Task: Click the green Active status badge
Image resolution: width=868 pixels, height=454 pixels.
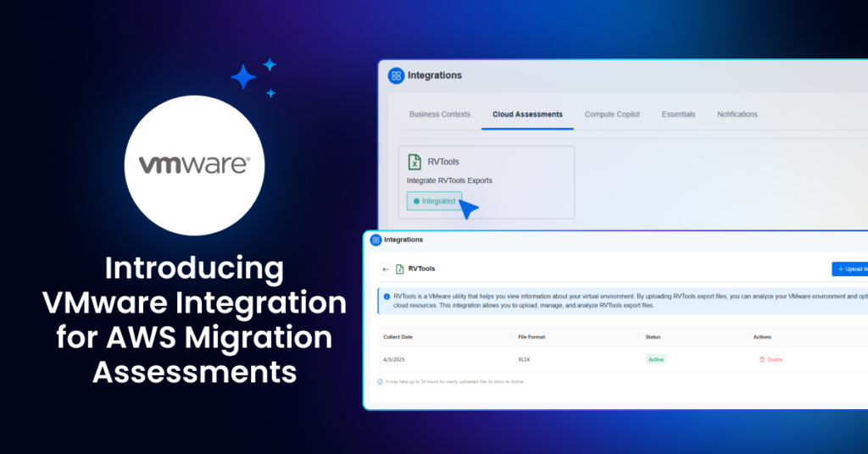Action: point(656,359)
